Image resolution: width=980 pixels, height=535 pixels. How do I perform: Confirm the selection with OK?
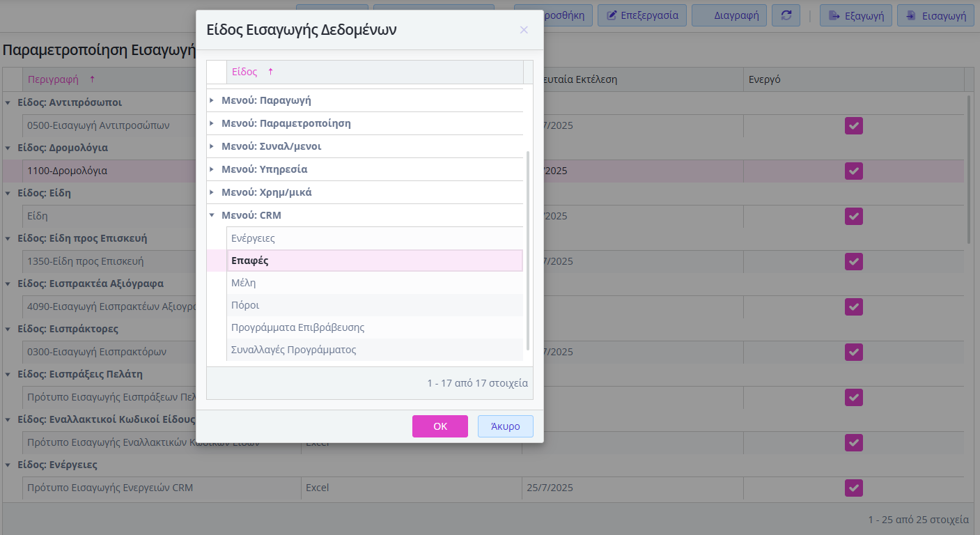(x=440, y=426)
